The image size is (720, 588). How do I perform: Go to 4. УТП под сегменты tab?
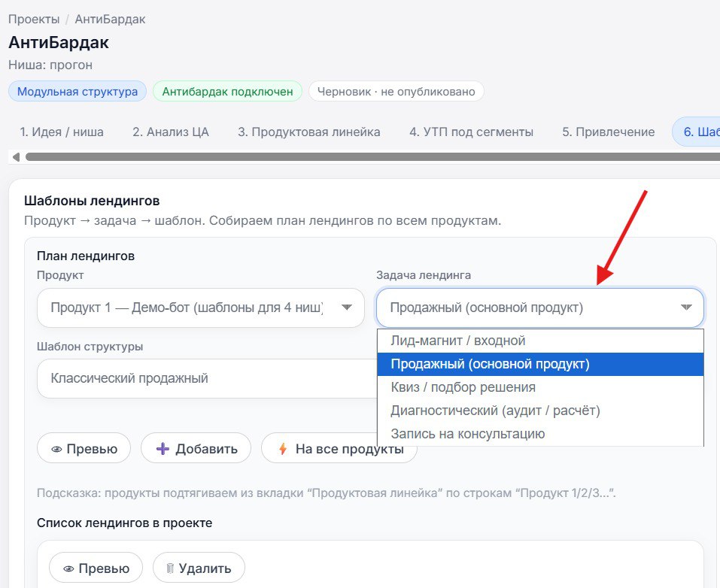(x=471, y=132)
